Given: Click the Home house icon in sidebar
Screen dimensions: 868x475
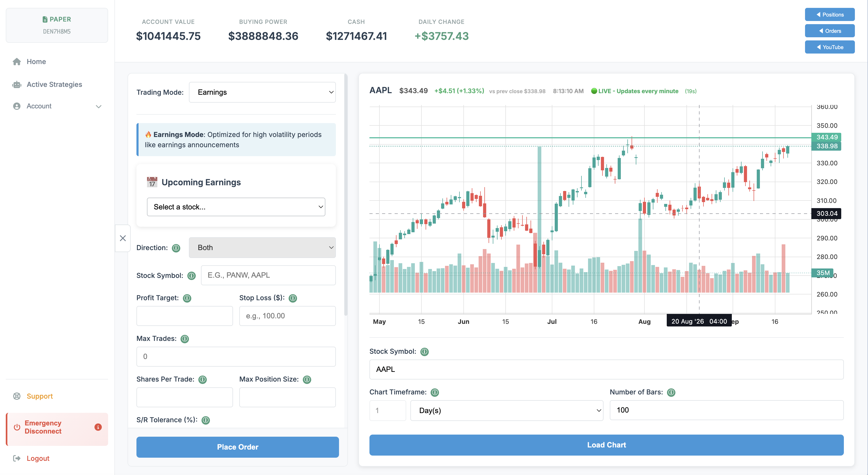Looking at the screenshot, I should click(17, 62).
